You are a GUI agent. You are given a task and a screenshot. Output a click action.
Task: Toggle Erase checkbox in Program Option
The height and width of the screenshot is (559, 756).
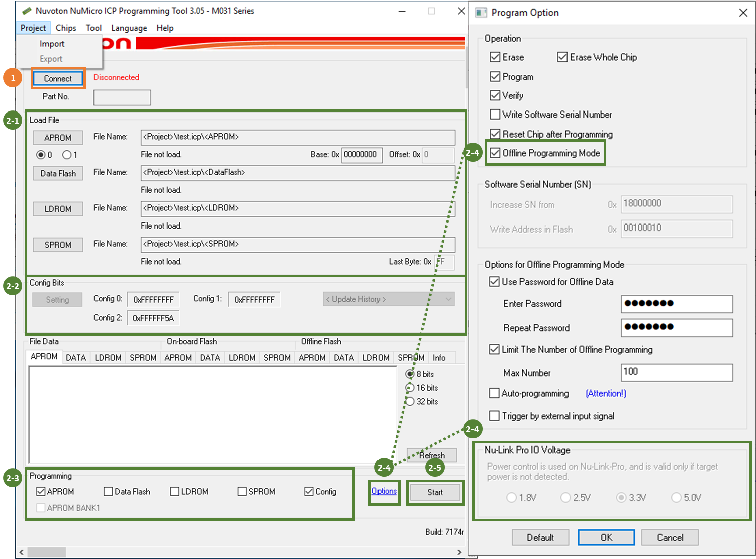[495, 57]
